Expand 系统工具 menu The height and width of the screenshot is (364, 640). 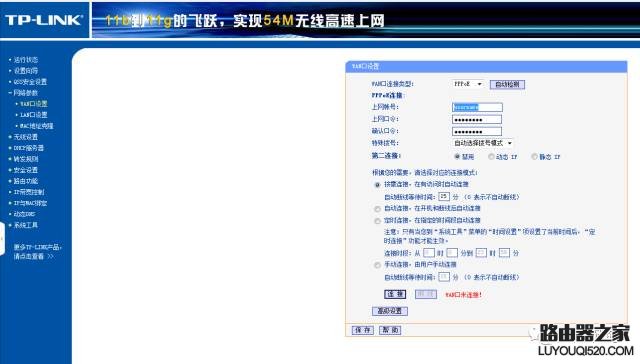tap(26, 225)
